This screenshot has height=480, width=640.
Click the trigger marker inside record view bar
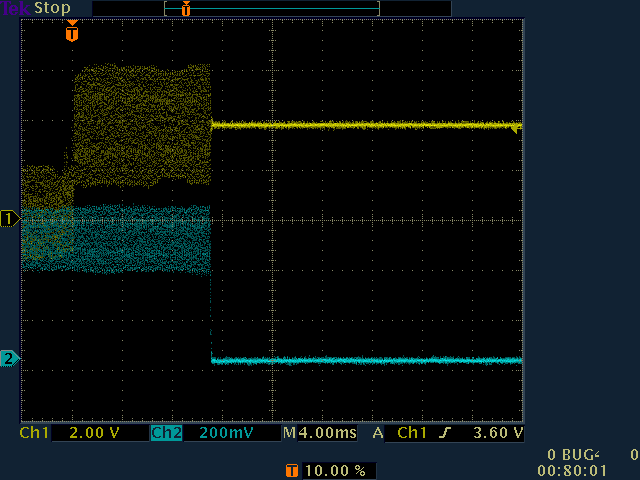click(x=185, y=8)
